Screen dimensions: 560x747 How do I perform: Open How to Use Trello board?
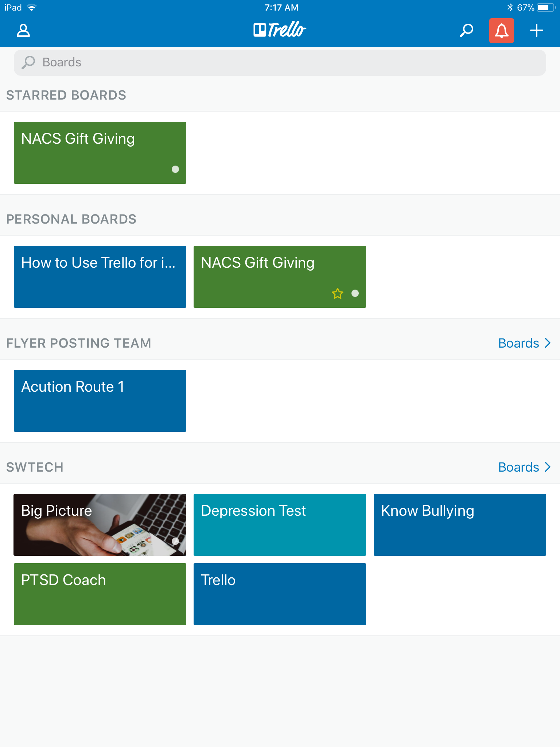click(100, 277)
